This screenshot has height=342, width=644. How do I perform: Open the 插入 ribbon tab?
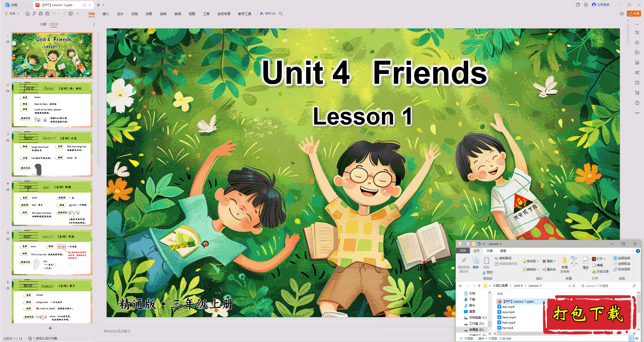[106, 14]
